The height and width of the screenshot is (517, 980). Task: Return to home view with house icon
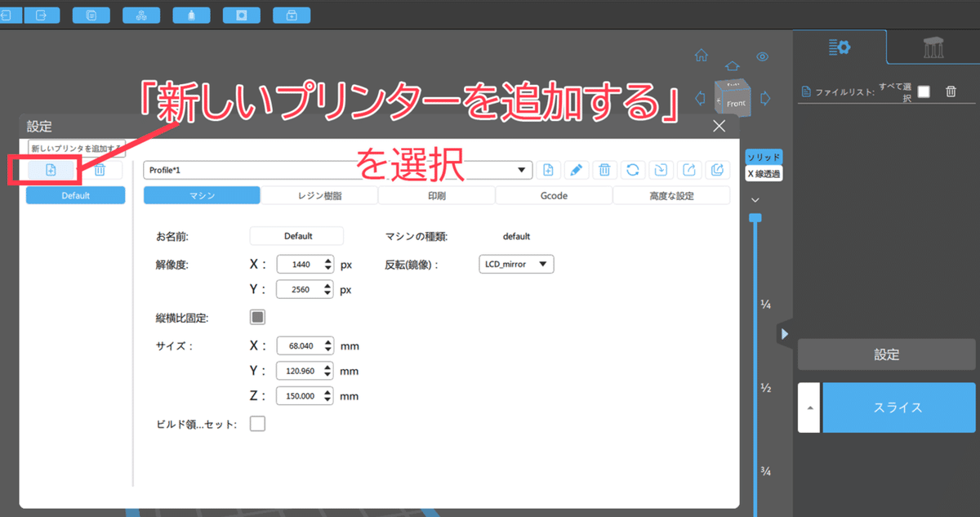coord(701,55)
